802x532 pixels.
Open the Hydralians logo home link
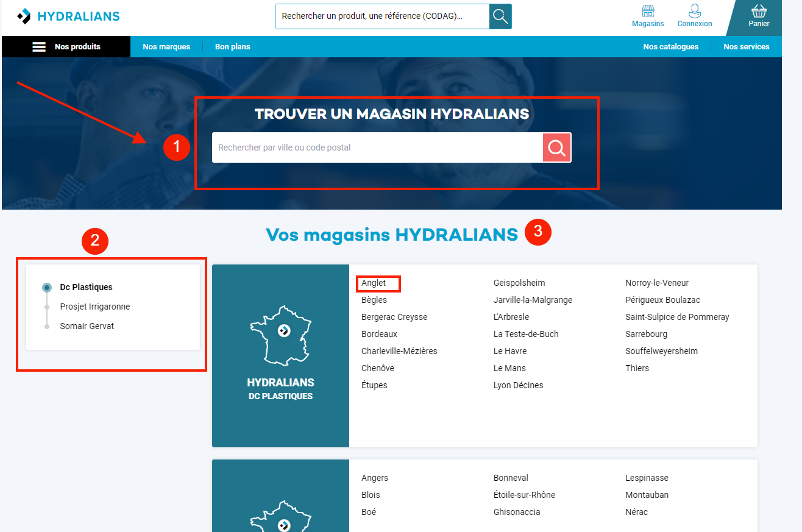click(x=68, y=16)
